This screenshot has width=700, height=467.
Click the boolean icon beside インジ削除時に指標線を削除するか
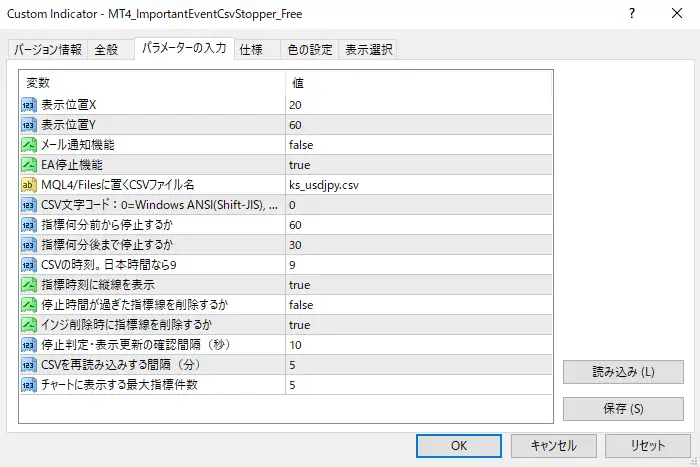29,325
